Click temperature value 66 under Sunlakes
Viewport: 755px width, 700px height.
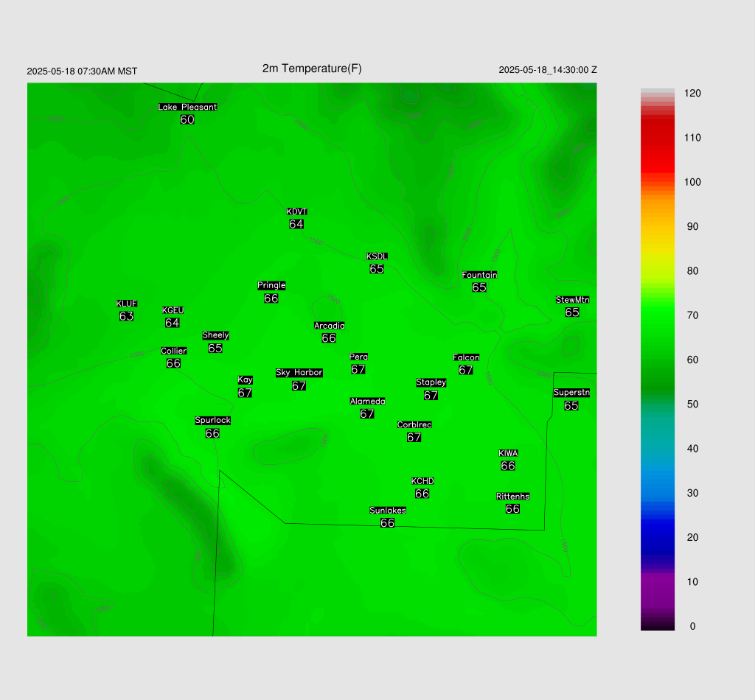point(387,523)
